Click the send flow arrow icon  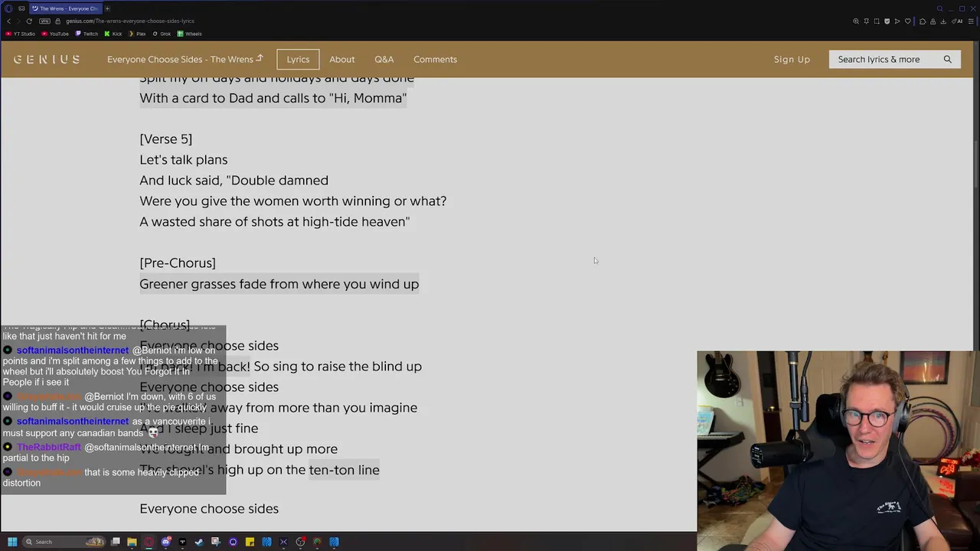[x=897, y=21]
